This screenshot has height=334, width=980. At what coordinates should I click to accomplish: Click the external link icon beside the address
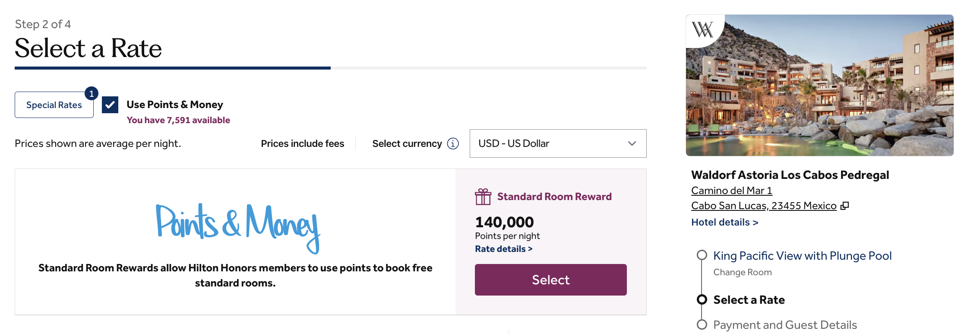[845, 206]
